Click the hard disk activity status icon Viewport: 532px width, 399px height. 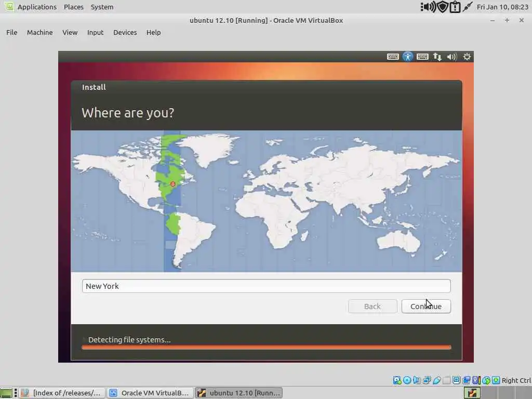point(397,380)
